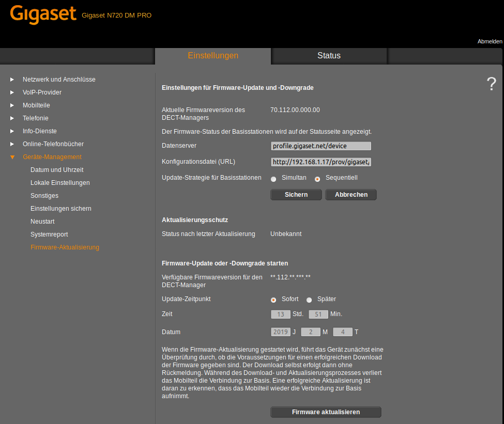Start update with Firmware aktualisieren

(x=326, y=412)
